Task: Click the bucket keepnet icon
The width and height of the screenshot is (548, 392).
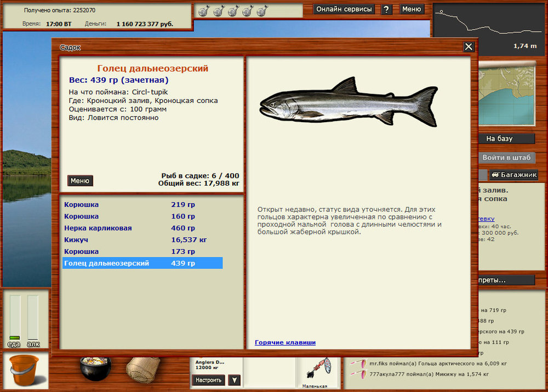Action: [x=22, y=371]
